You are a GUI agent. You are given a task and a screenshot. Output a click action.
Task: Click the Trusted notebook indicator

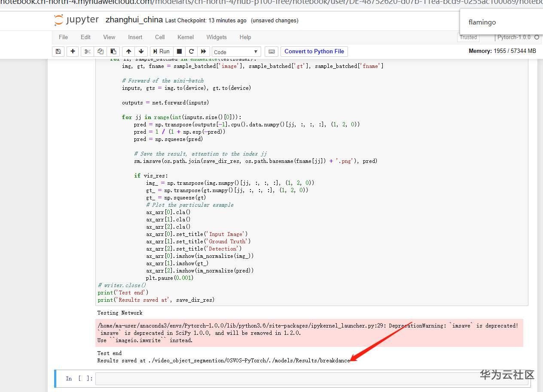(468, 37)
